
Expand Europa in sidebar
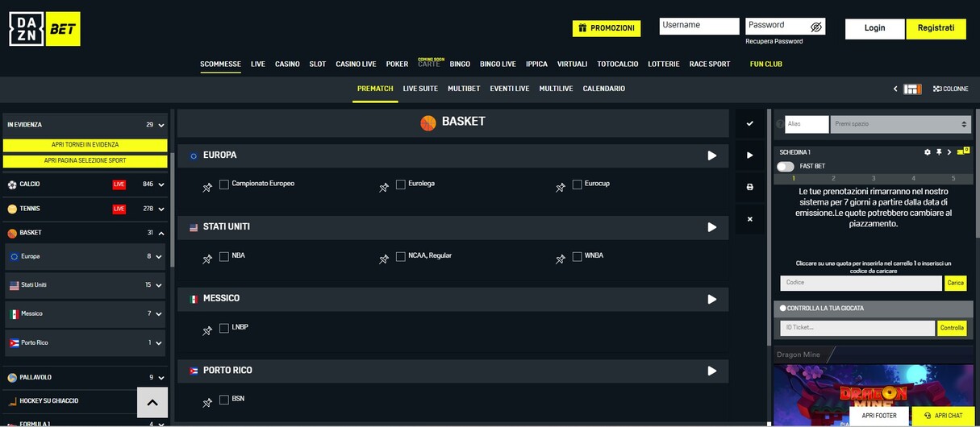point(159,257)
